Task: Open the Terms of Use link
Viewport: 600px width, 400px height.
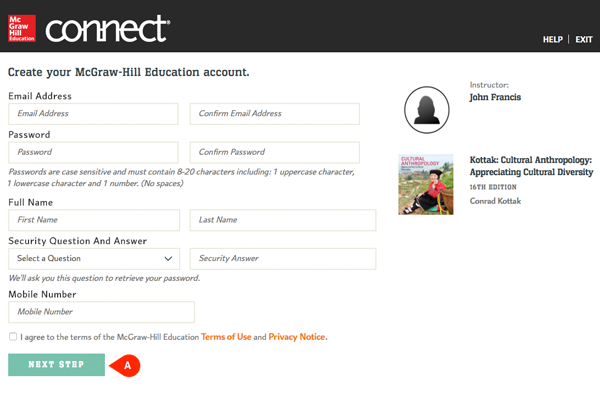Action: (x=226, y=337)
